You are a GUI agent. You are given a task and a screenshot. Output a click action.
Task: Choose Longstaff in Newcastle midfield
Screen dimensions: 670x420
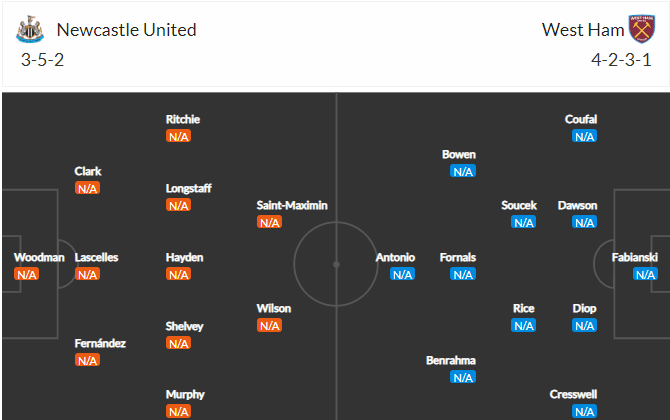point(189,188)
